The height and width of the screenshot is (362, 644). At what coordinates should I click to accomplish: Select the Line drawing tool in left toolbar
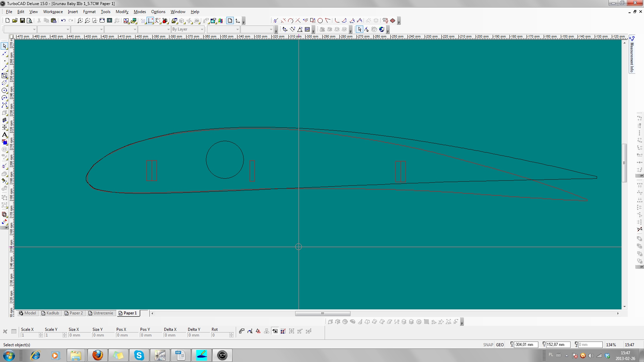point(4,68)
